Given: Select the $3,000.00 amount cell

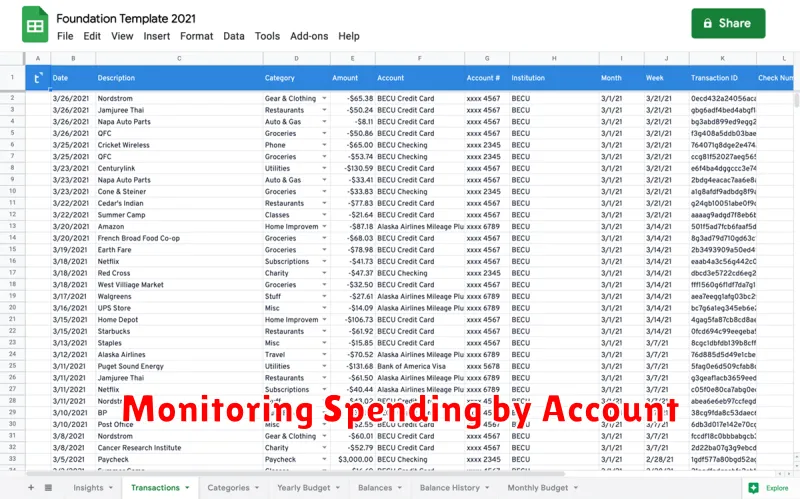Looking at the screenshot, I should point(353,459).
